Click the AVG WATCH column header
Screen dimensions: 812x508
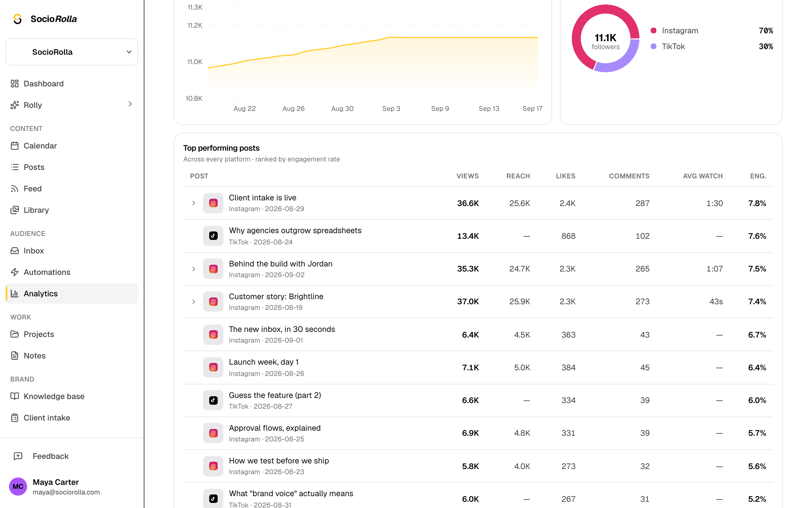[x=703, y=176]
